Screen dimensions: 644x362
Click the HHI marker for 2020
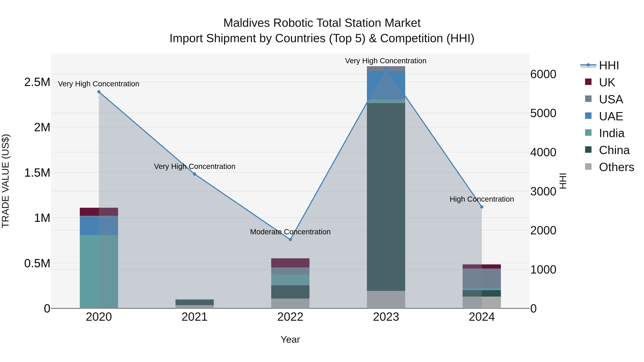point(99,92)
